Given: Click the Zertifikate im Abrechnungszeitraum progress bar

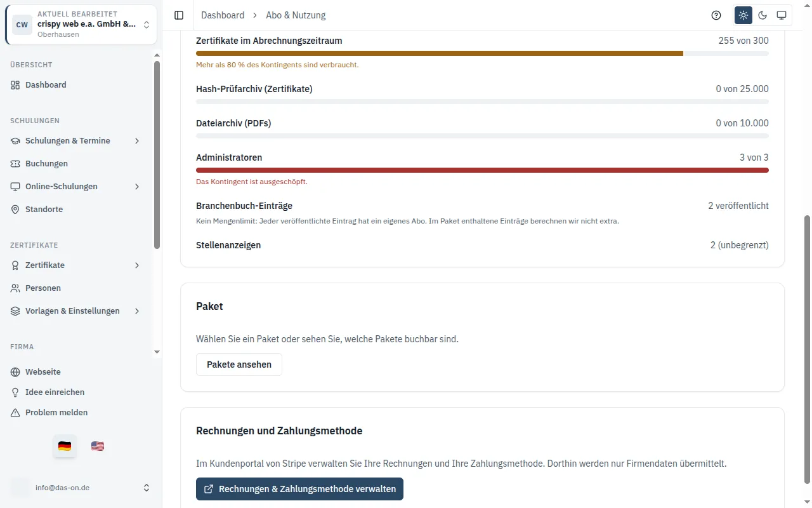Looking at the screenshot, I should click(x=482, y=53).
